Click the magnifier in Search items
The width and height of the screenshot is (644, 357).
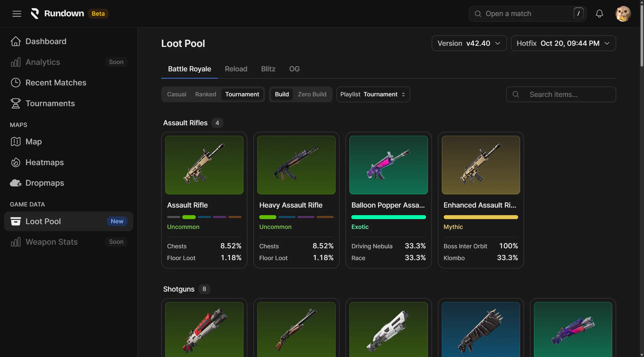(x=516, y=94)
